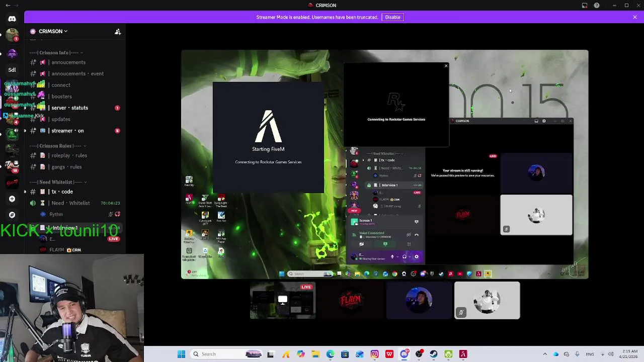Select the FLAYM participant tile
Viewport: 644px width, 362px height.
[351, 300]
